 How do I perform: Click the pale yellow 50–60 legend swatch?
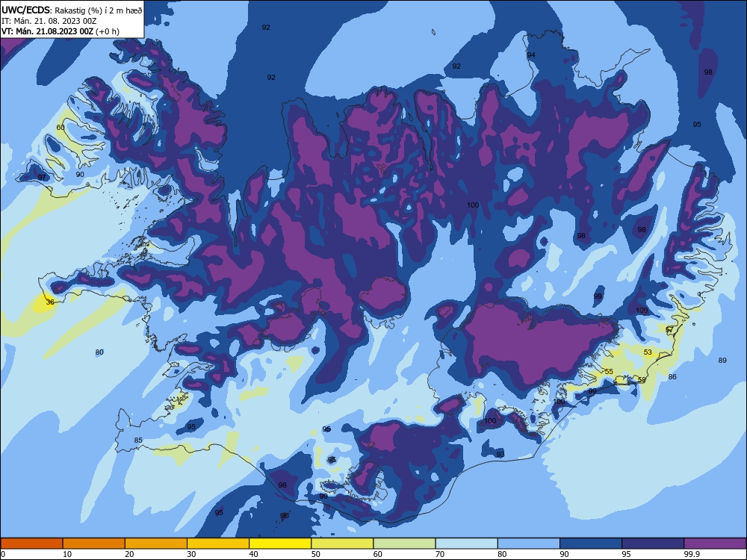[342, 544]
